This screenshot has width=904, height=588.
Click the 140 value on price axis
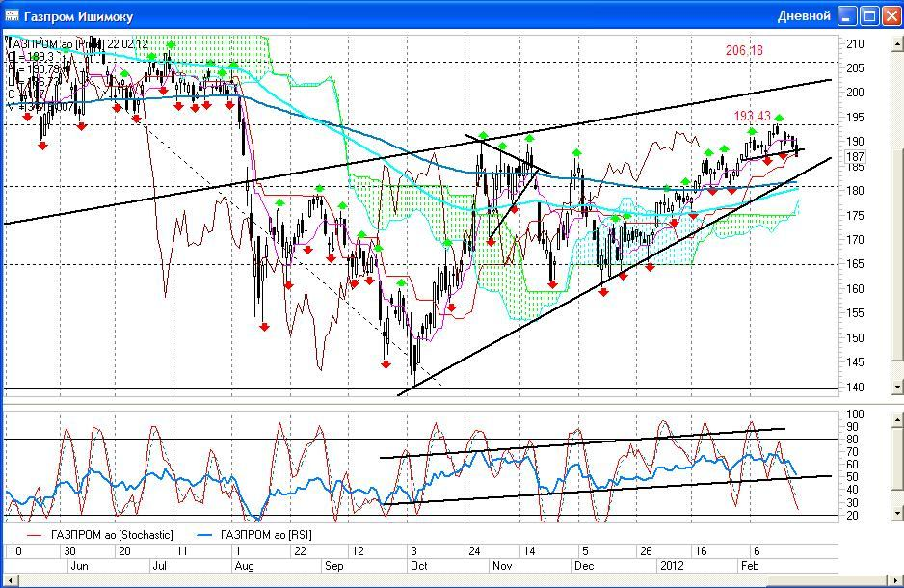pos(855,388)
